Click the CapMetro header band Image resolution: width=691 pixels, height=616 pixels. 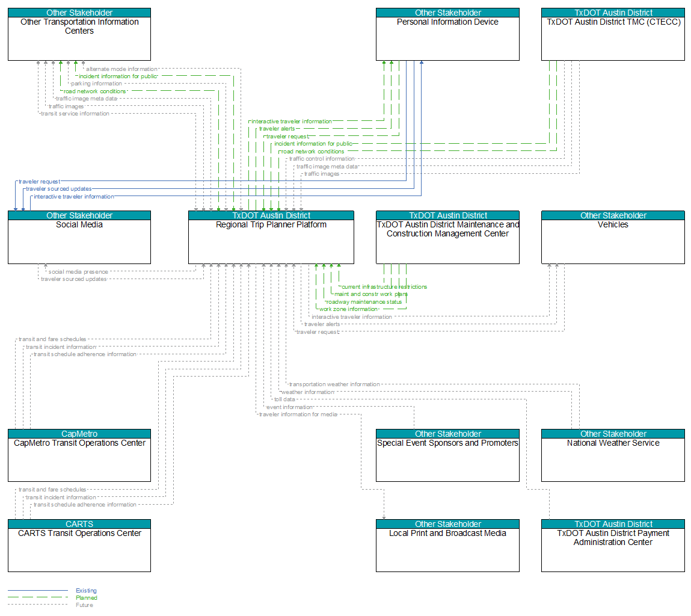click(x=79, y=434)
